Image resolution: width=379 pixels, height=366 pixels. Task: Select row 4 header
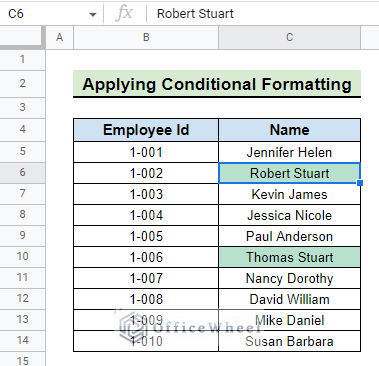22,129
